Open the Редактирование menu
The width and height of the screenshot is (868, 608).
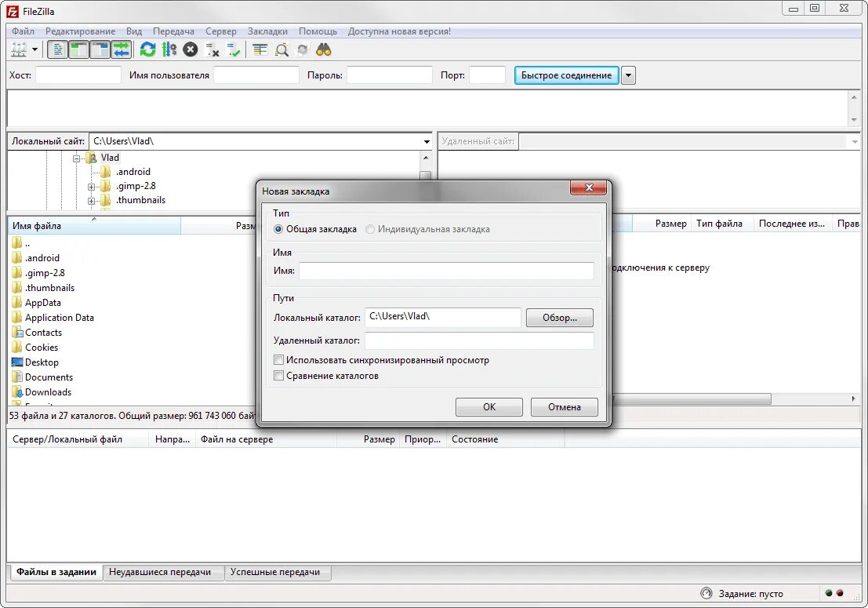pyautogui.click(x=80, y=31)
